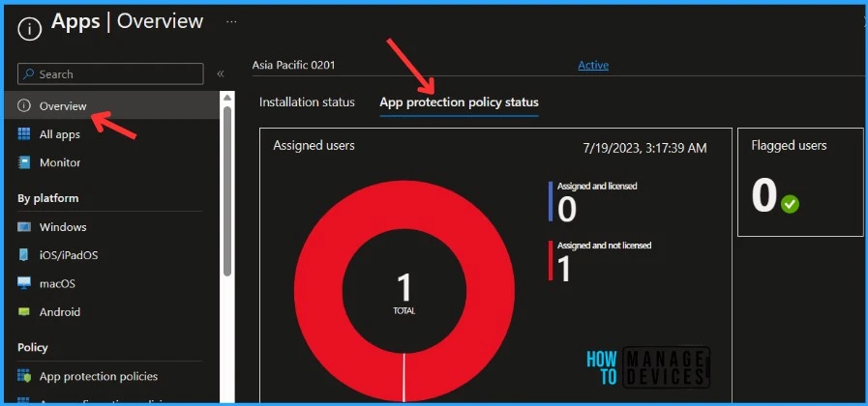This screenshot has width=868, height=406.
Task: Focus the sidebar Search field
Action: click(x=110, y=74)
